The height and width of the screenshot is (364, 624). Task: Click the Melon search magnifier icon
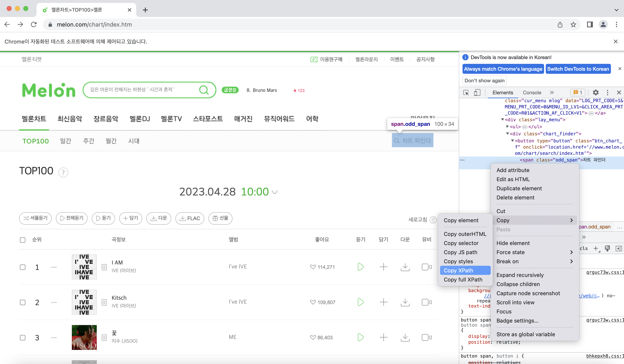coord(204,90)
